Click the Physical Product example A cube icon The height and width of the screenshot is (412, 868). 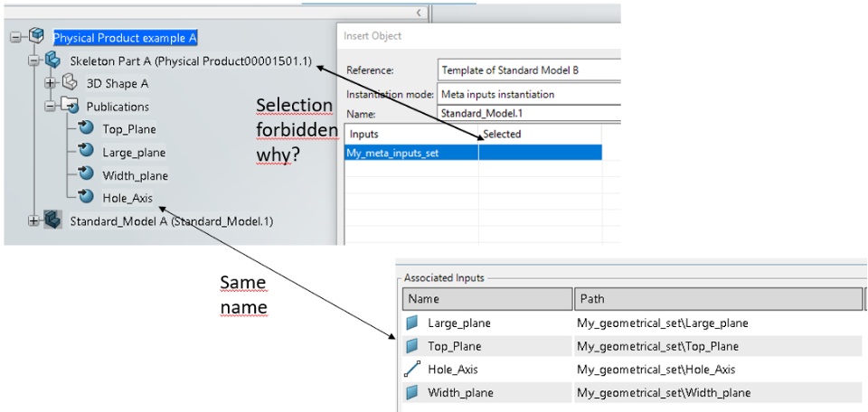(x=36, y=36)
